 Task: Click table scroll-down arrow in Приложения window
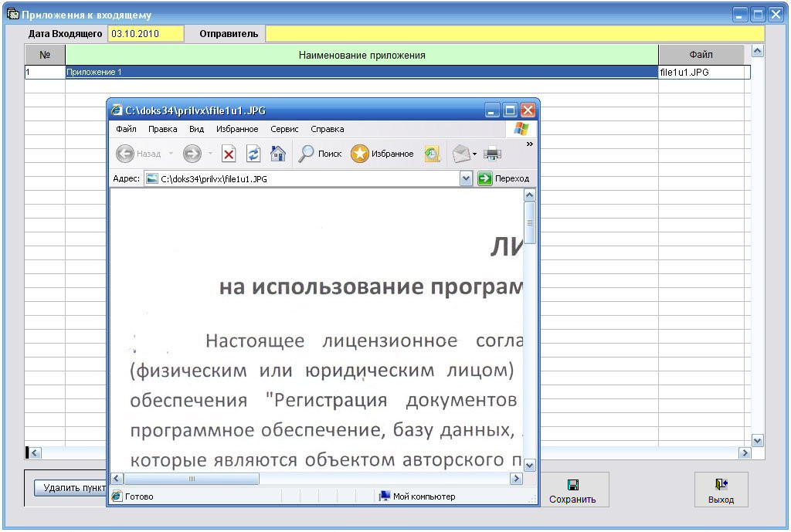coord(757,441)
